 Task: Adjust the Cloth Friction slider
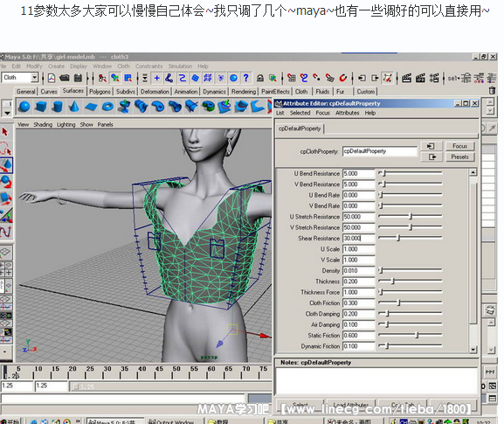tap(411, 302)
